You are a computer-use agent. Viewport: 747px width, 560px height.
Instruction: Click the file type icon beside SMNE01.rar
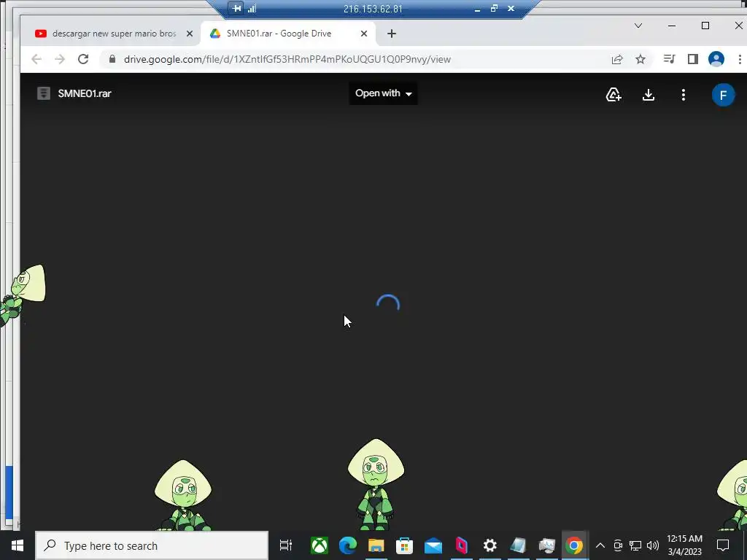(43, 93)
